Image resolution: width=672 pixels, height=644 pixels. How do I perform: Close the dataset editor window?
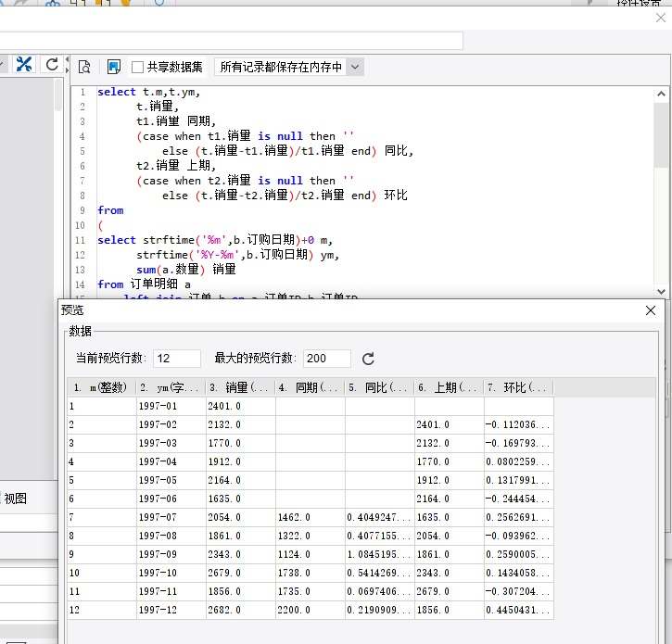pyautogui.click(x=661, y=18)
